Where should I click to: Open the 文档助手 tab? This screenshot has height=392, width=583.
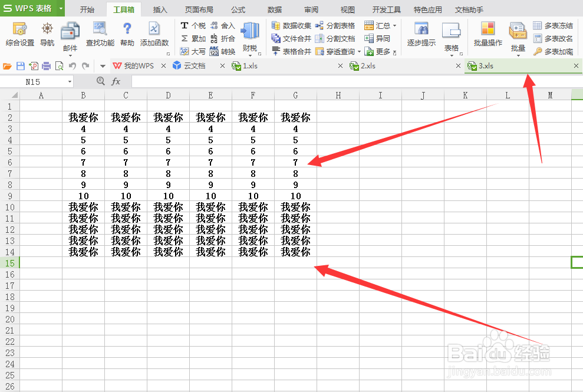point(469,9)
